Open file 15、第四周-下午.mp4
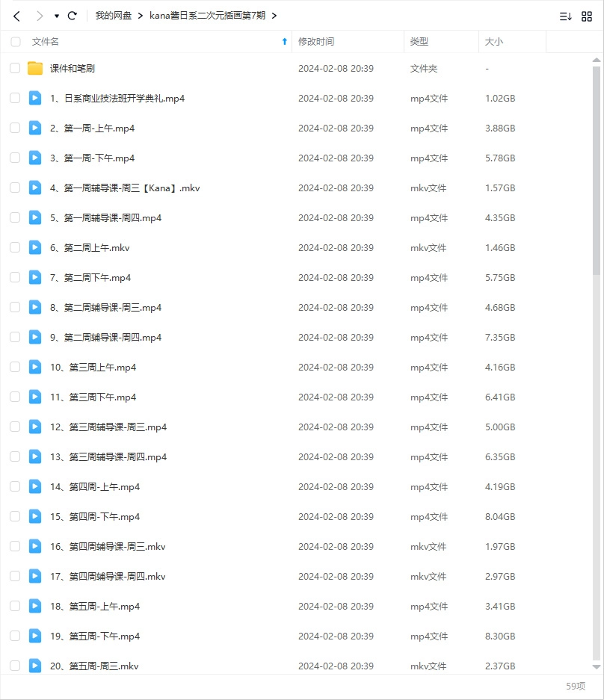Screen dimensions: 604x700 95,516
